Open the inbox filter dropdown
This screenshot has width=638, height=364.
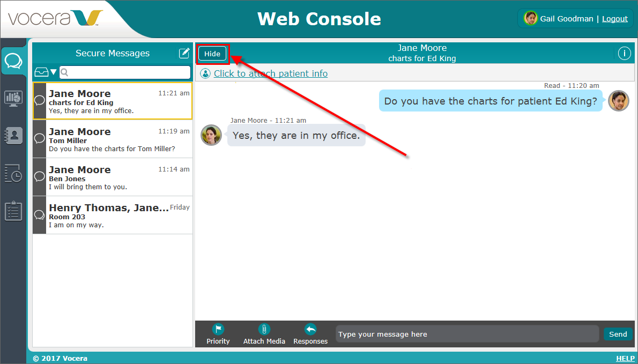46,72
